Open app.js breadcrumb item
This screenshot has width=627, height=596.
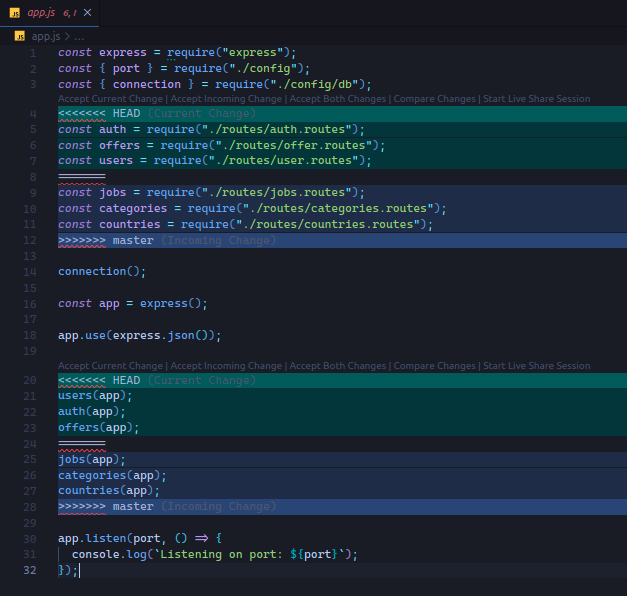coord(46,36)
